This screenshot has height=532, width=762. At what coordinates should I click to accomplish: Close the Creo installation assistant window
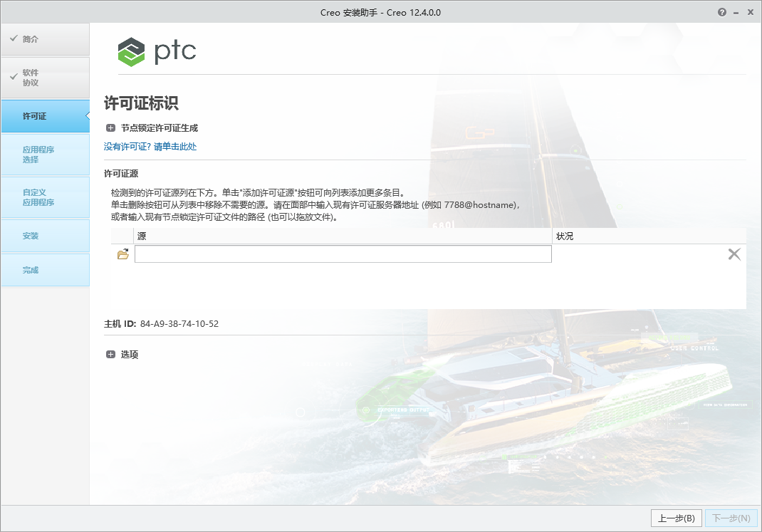pos(751,13)
